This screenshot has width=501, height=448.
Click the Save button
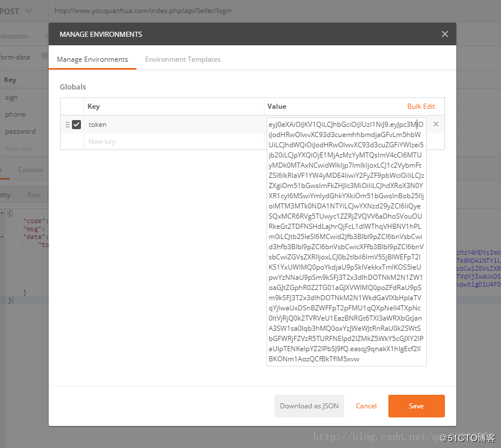416,406
